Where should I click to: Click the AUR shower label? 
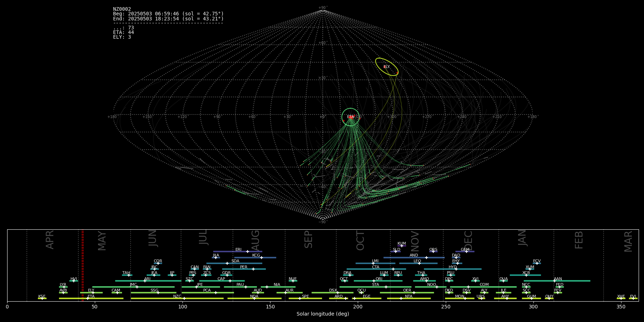[x=289, y=291]
